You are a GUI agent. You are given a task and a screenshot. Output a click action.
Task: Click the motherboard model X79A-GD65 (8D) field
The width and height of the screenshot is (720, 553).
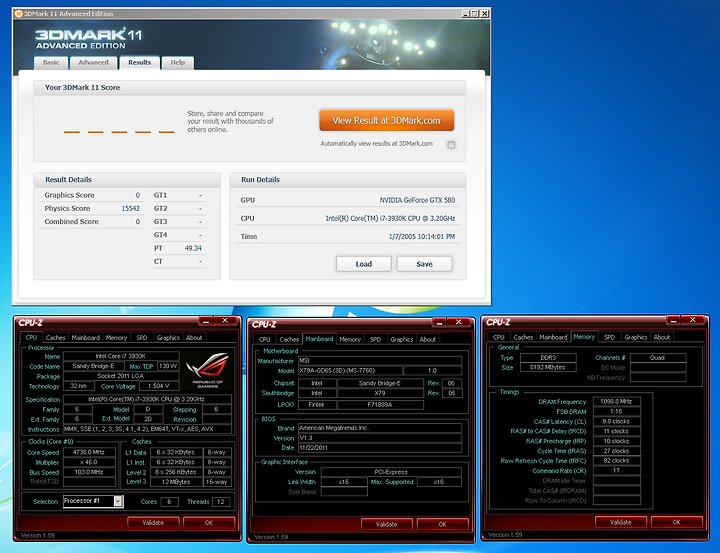click(350, 370)
